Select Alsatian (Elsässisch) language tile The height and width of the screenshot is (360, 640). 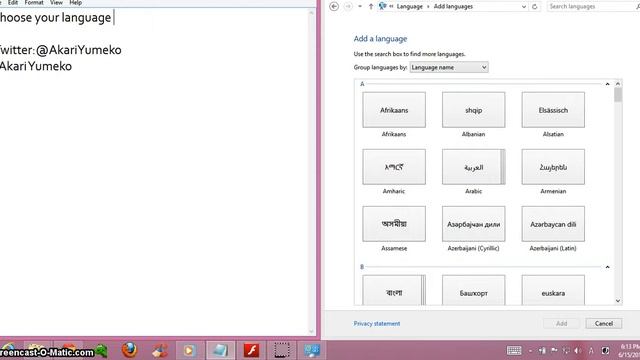553,110
